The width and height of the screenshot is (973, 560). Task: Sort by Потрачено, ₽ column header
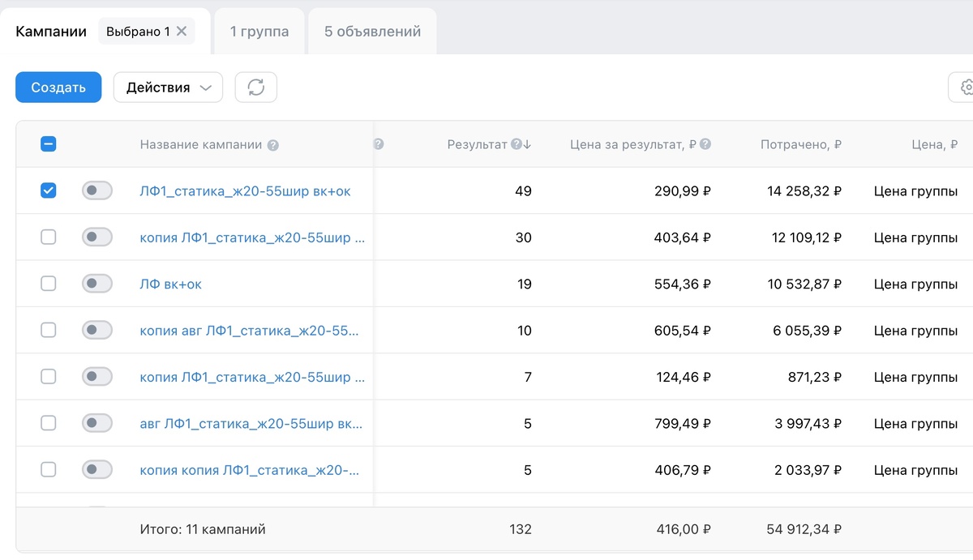pyautogui.click(x=800, y=145)
